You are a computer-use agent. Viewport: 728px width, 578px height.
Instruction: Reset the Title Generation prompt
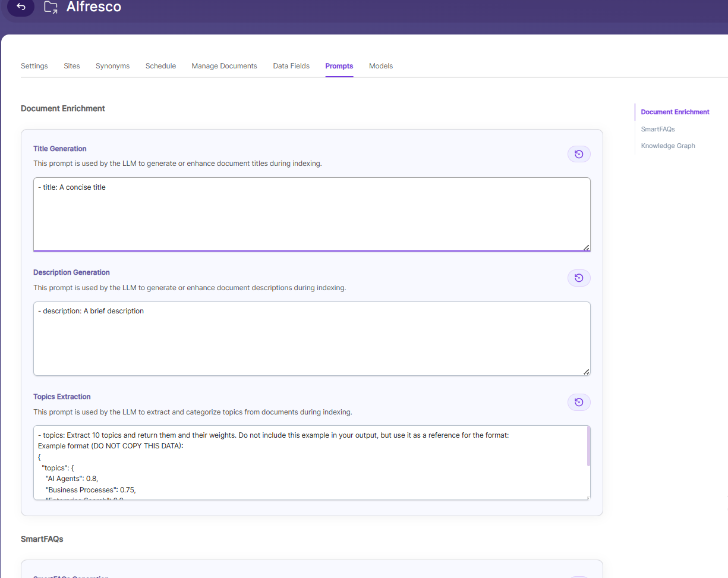[579, 155]
